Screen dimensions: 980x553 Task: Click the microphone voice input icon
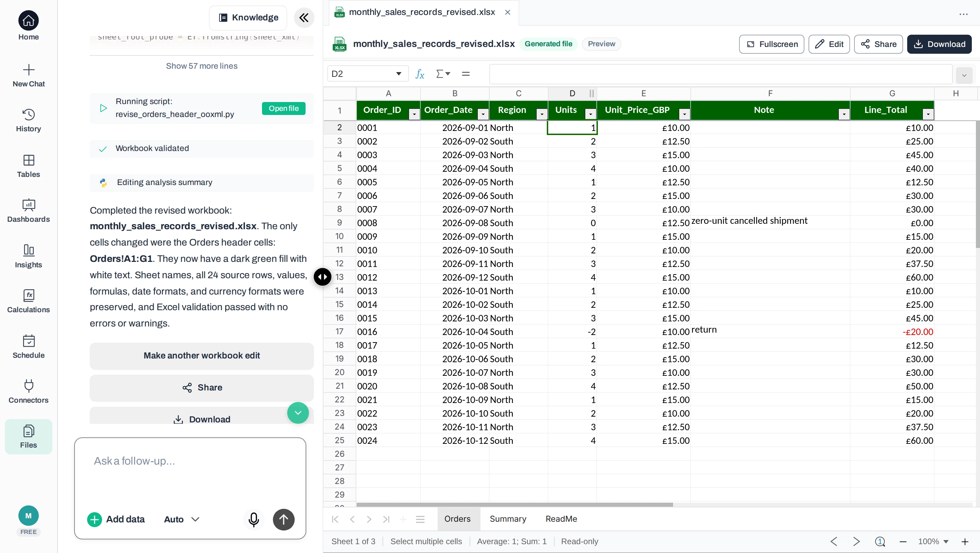[254, 519]
